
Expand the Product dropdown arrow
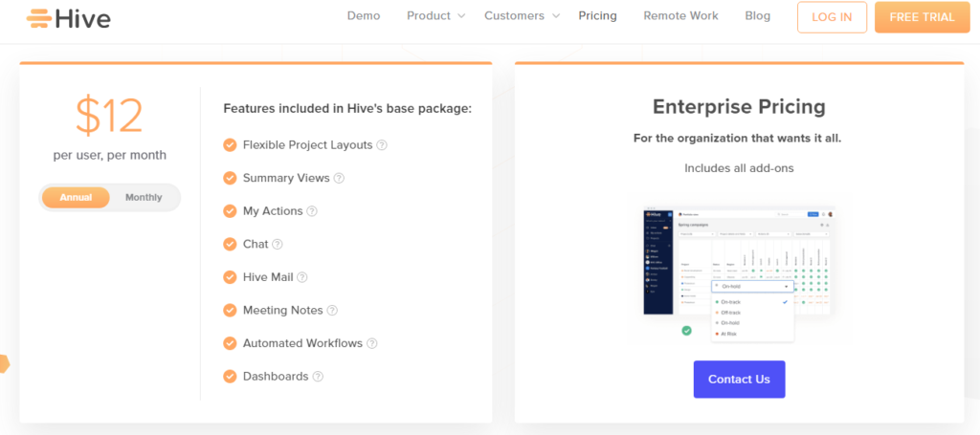click(461, 16)
